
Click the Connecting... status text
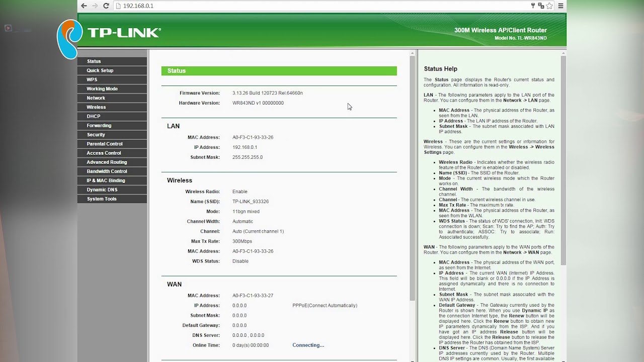[308, 345]
